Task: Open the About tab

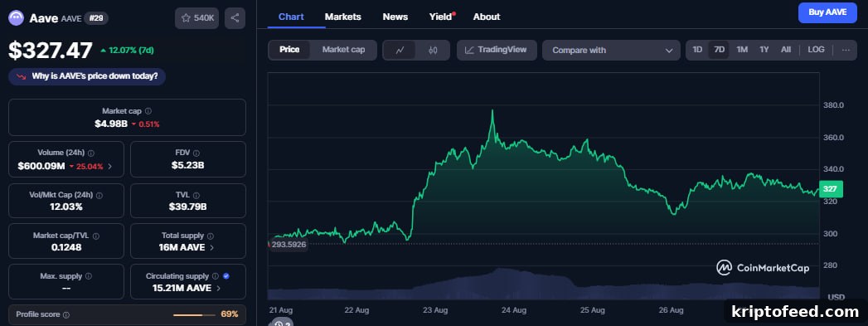Action: pos(487,17)
